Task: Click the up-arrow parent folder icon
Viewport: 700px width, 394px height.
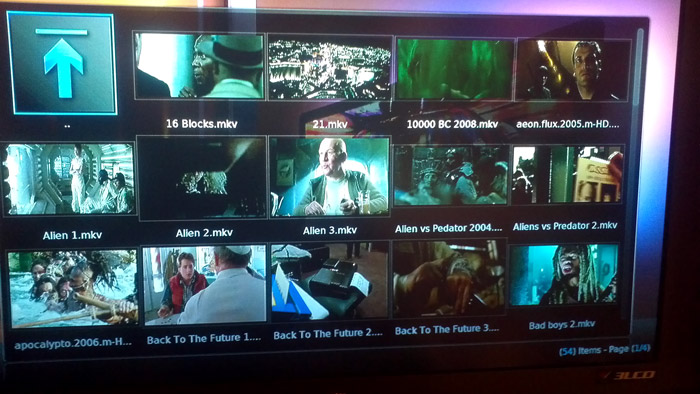Action: click(62, 63)
